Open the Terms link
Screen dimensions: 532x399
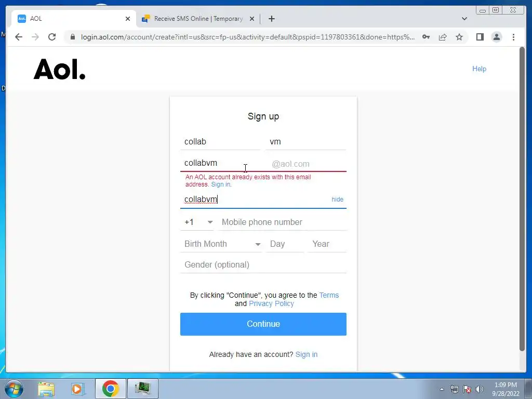pos(329,295)
